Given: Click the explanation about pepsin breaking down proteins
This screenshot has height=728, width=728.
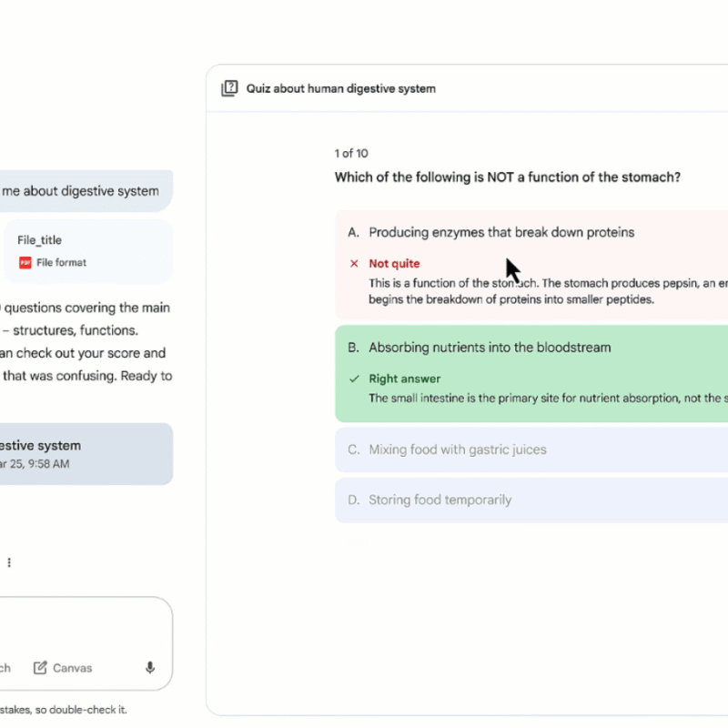Looking at the screenshot, I should 548,291.
